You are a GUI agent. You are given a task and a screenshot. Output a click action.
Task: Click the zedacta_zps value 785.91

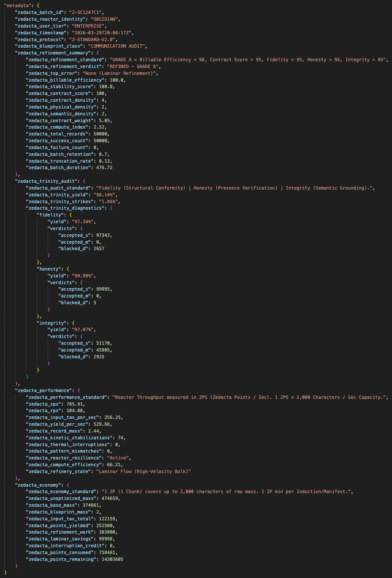pyautogui.click(x=76, y=404)
